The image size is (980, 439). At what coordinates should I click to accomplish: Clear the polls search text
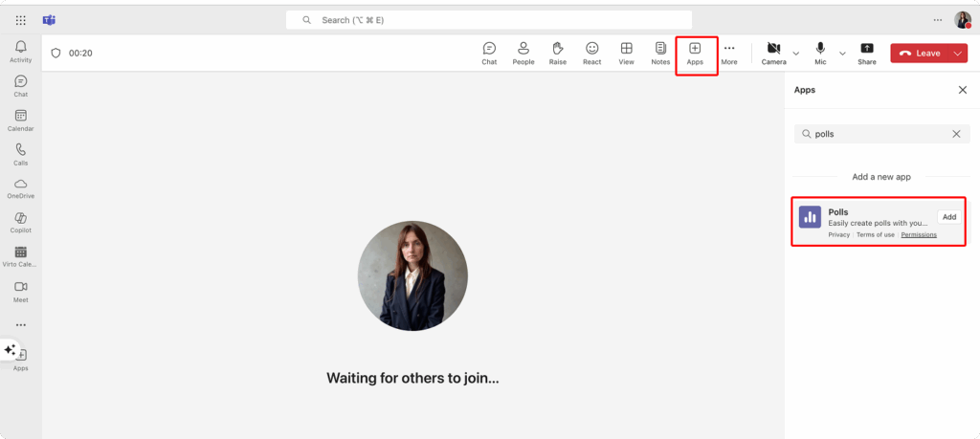(955, 134)
